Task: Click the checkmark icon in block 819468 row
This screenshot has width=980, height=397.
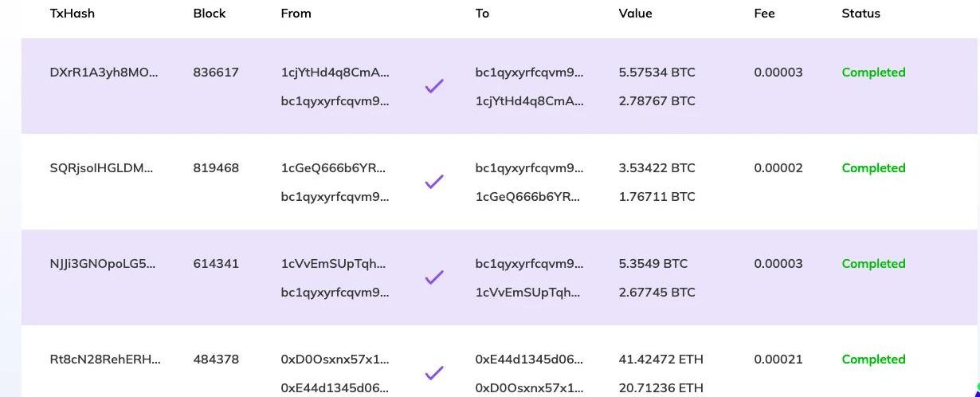Action: point(434,182)
